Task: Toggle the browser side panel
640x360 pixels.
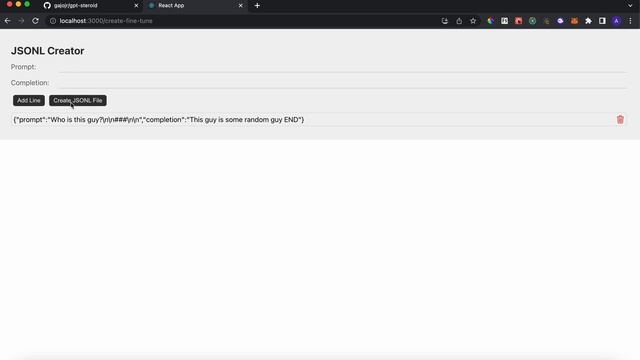Action: click(x=602, y=21)
